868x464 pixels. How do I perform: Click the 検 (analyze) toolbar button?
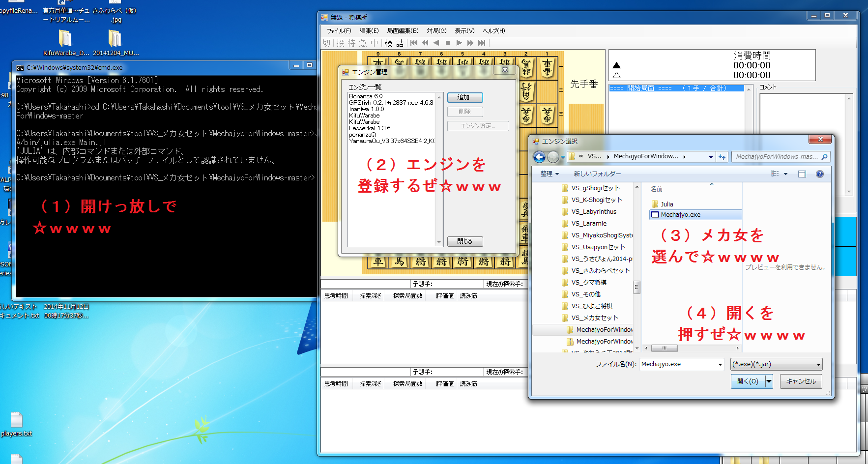pos(388,43)
